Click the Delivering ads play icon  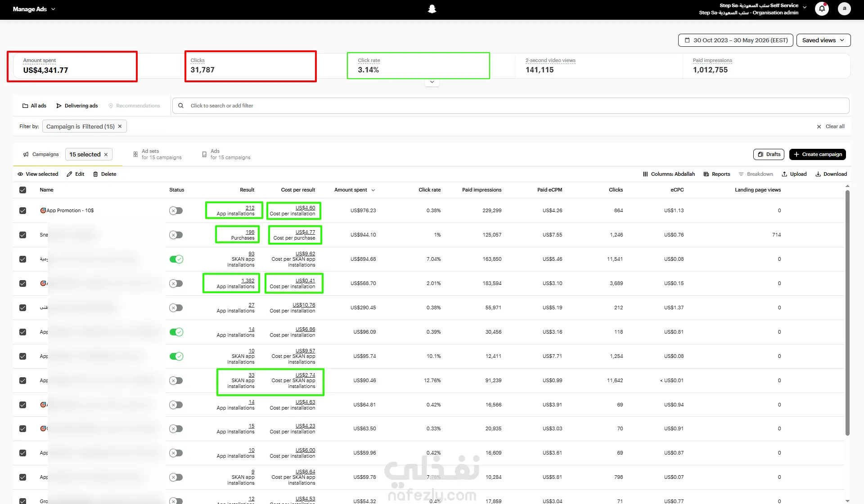(x=59, y=106)
